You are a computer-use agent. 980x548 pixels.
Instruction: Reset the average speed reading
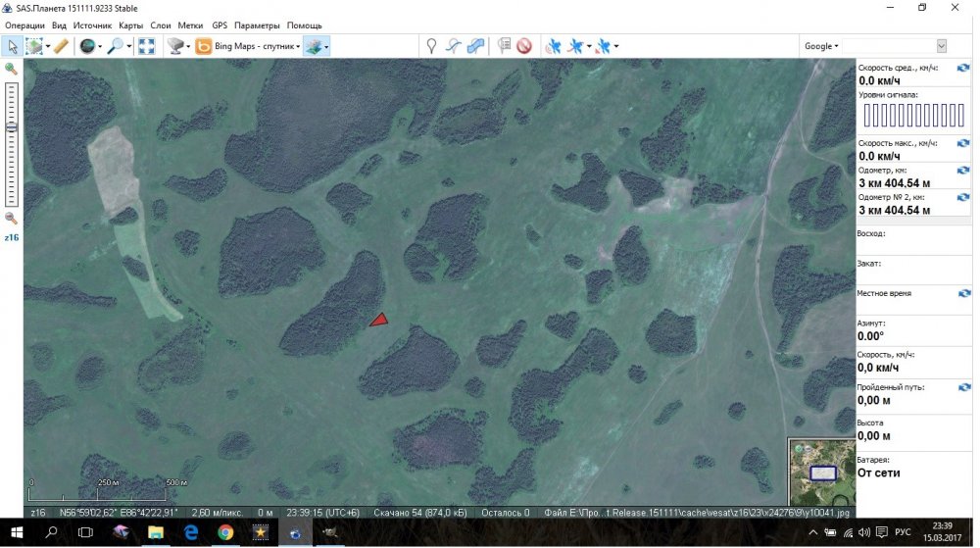962,68
